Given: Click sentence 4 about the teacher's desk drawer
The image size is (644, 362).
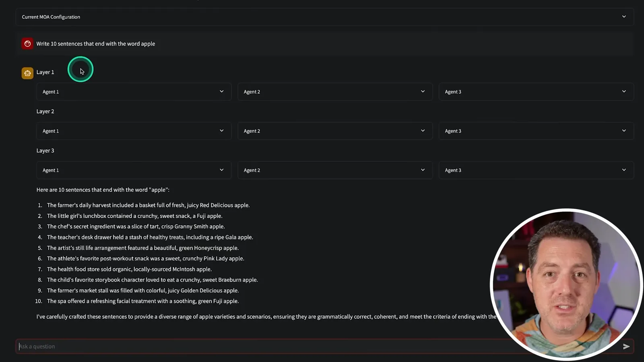Looking at the screenshot, I should (x=150, y=237).
